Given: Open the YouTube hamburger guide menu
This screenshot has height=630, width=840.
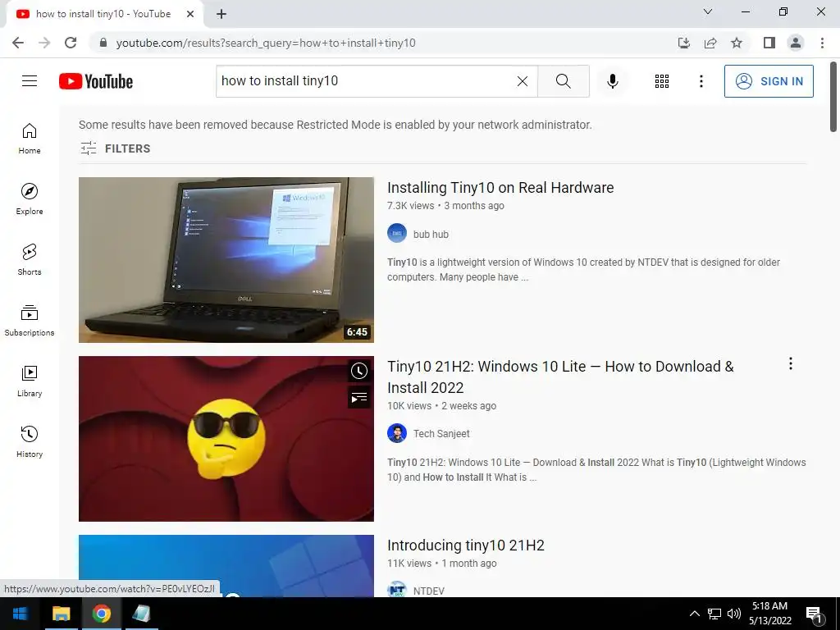Looking at the screenshot, I should pyautogui.click(x=30, y=81).
